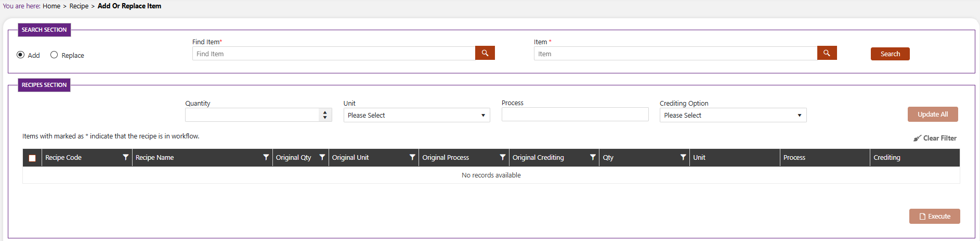Sort by the Original Unit column header
980x241 pixels.
pos(350,158)
